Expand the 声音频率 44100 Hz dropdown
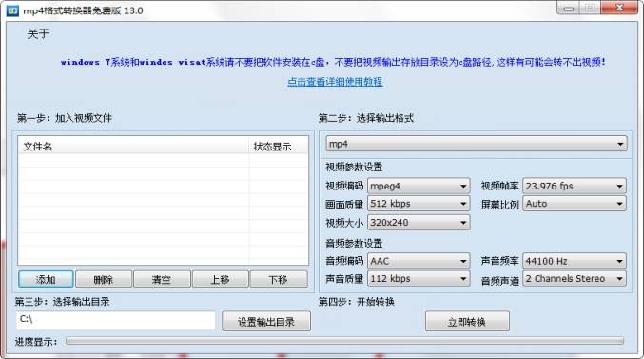Viewport: 644px width, 359px height. (x=575, y=261)
